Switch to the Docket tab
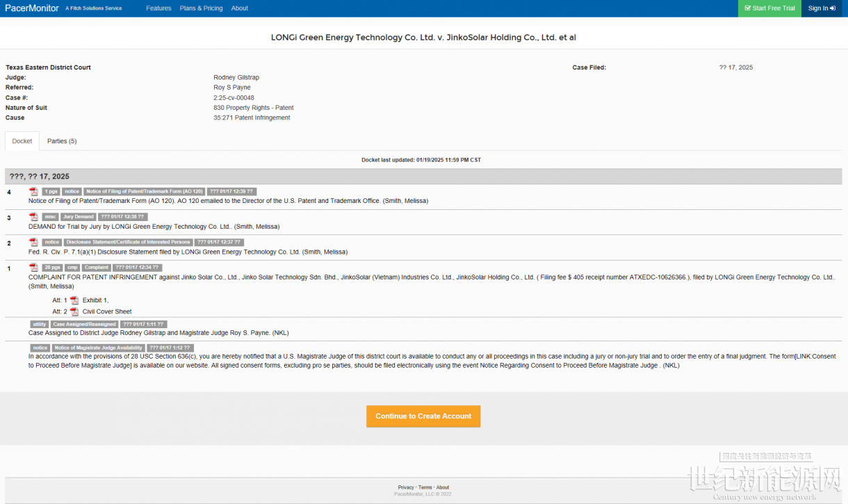848x504 pixels. pyautogui.click(x=22, y=141)
